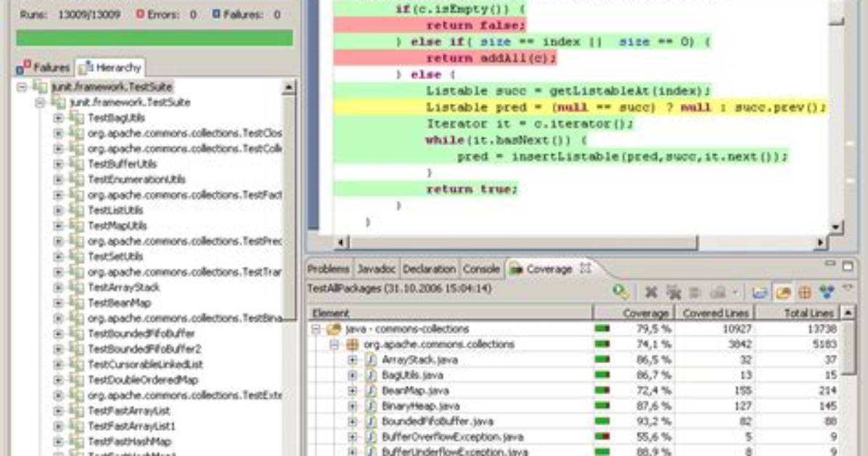Viewport: 868px width, 456px height.
Task: Click the BinaryHeap.java file icon
Action: click(x=370, y=406)
